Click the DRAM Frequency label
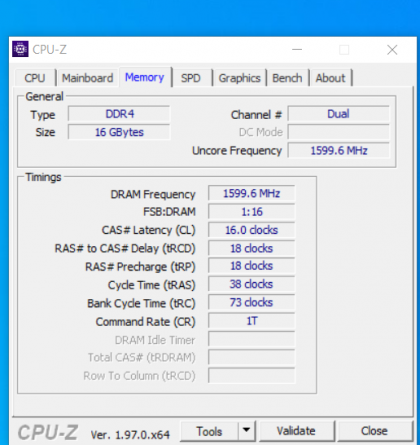Viewport: 420px width, 445px height. point(153,194)
